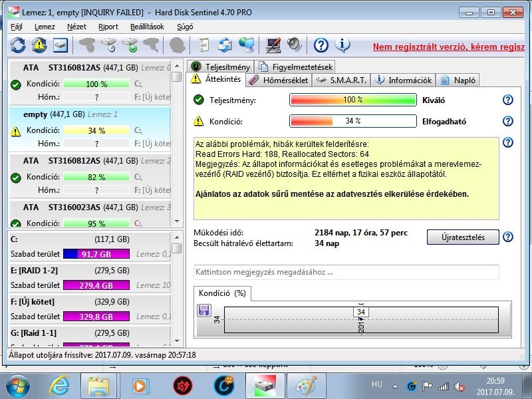Select the empty disk Lemez: 1
The width and height of the screenshot is (532, 399).
(90, 129)
